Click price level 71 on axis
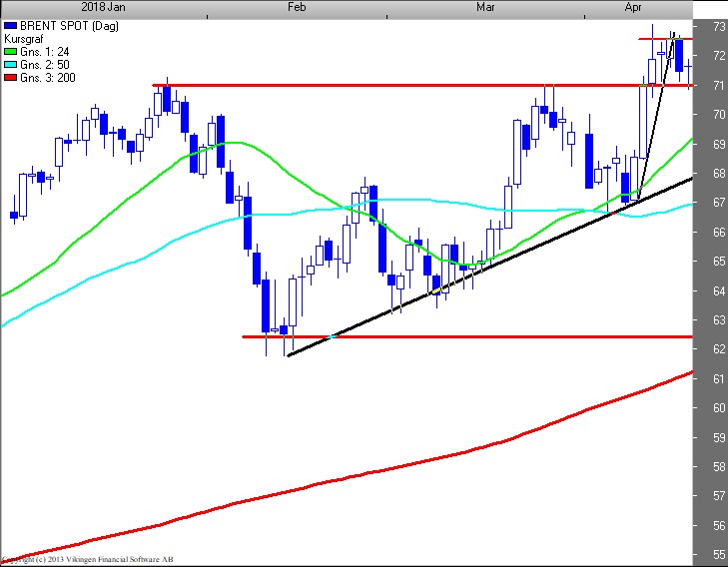The height and width of the screenshot is (567, 728). point(719,86)
